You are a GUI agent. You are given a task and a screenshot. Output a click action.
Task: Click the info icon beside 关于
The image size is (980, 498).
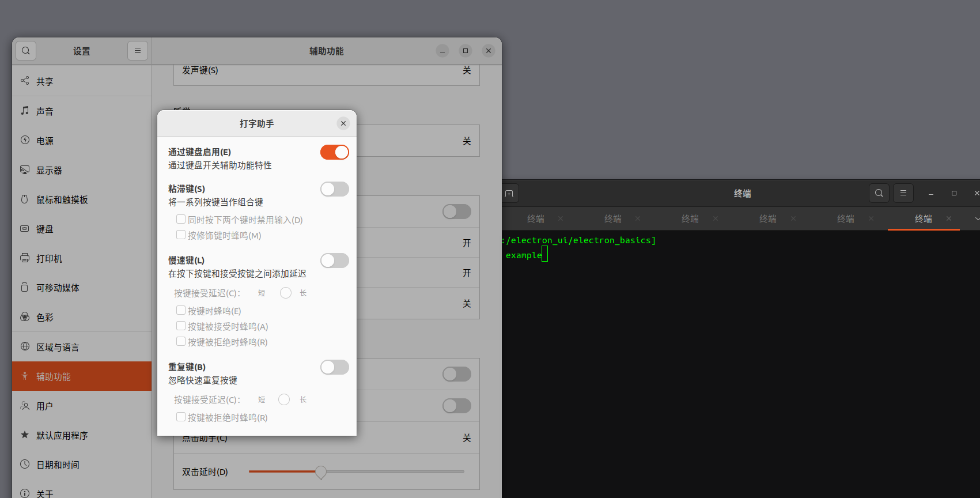pyautogui.click(x=25, y=493)
